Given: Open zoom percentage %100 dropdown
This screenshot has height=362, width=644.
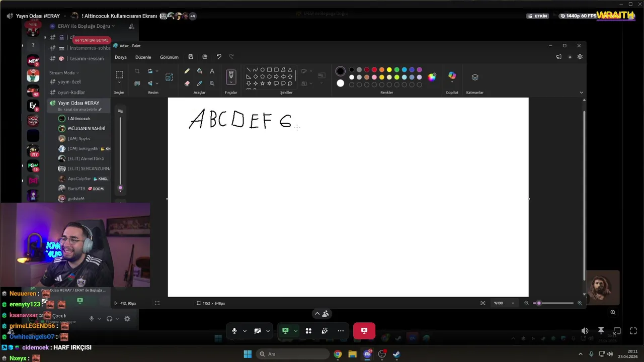Looking at the screenshot, I should pyautogui.click(x=505, y=303).
